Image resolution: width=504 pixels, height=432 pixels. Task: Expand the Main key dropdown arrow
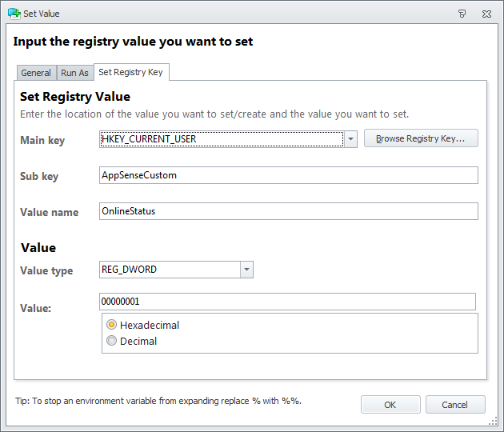coord(350,139)
